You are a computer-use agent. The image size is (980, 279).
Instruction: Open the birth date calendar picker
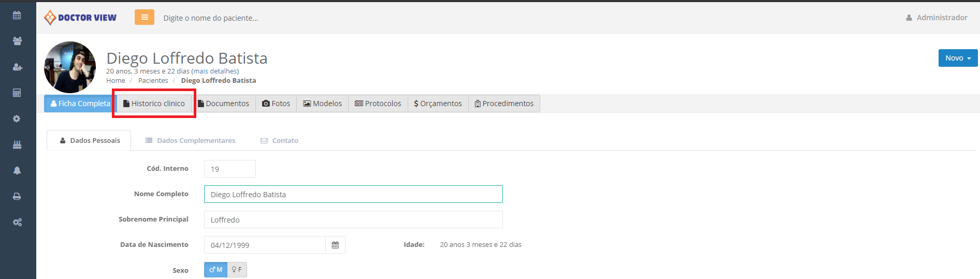[335, 245]
